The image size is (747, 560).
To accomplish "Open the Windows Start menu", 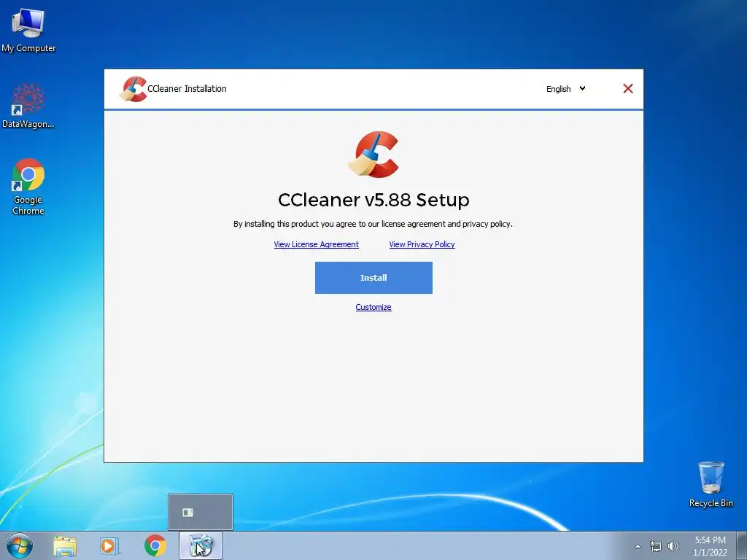I will pyautogui.click(x=20, y=545).
